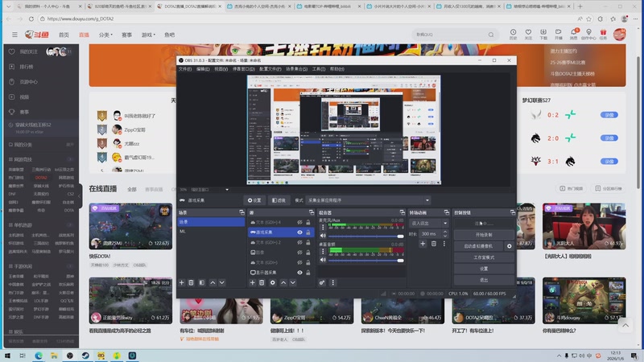Expand Douyu 游戏 navigation dropdown
The width and height of the screenshot is (644, 362).
pyautogui.click(x=148, y=35)
